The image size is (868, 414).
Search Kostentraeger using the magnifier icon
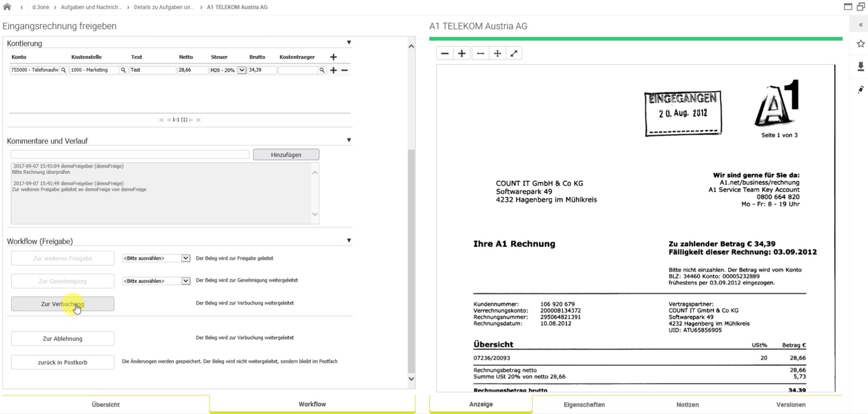[x=322, y=70]
